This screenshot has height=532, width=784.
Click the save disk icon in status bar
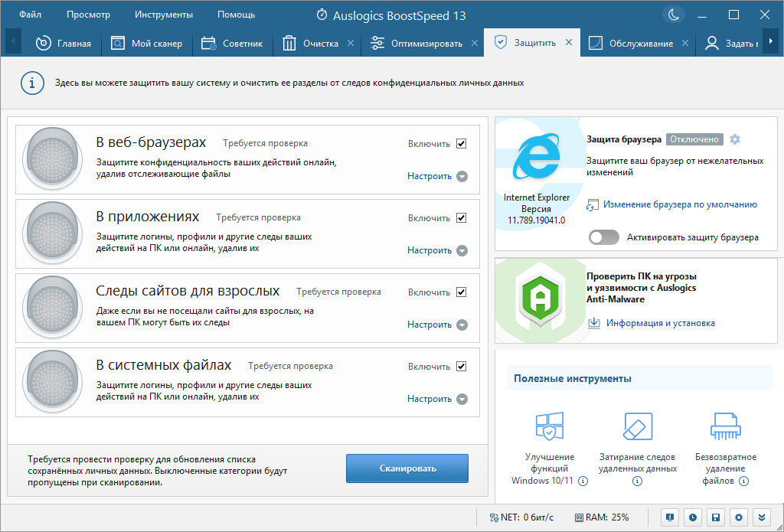[x=716, y=517]
